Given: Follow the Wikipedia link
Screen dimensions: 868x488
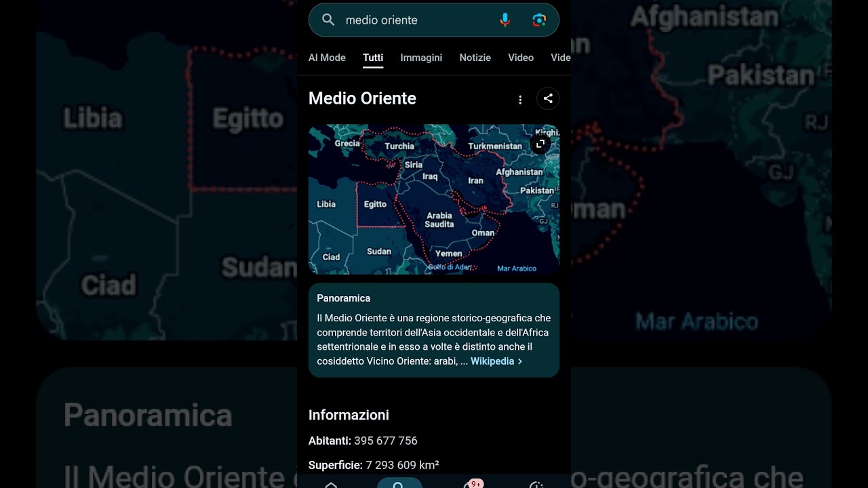Looking at the screenshot, I should click(x=492, y=361).
